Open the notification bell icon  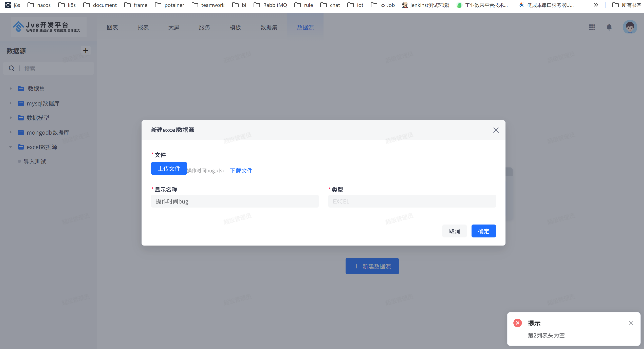(x=609, y=27)
